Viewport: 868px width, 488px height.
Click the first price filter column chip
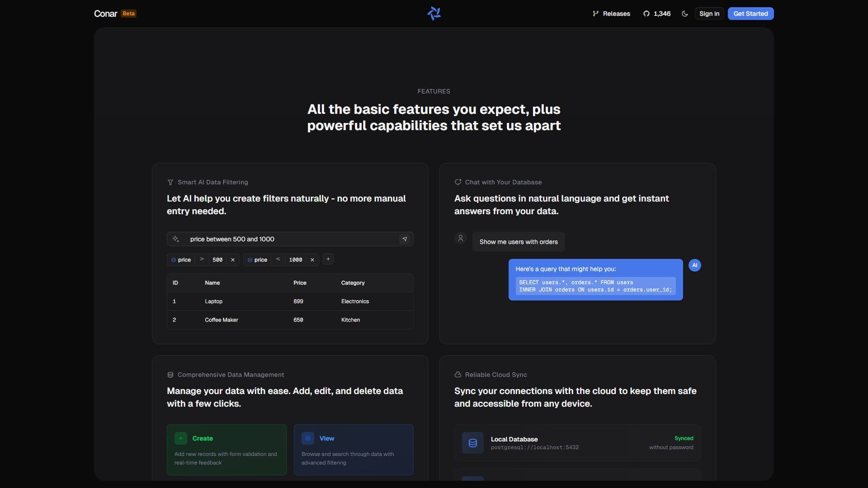pyautogui.click(x=181, y=260)
